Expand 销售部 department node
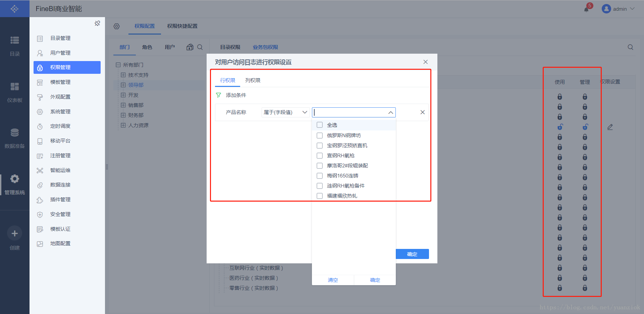The image size is (644, 314). coord(123,105)
